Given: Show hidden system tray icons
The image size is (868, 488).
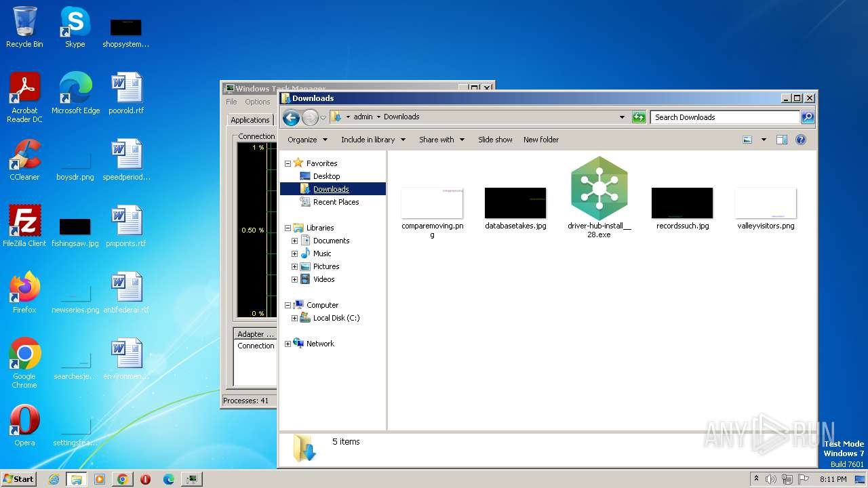Looking at the screenshot, I should [756, 479].
